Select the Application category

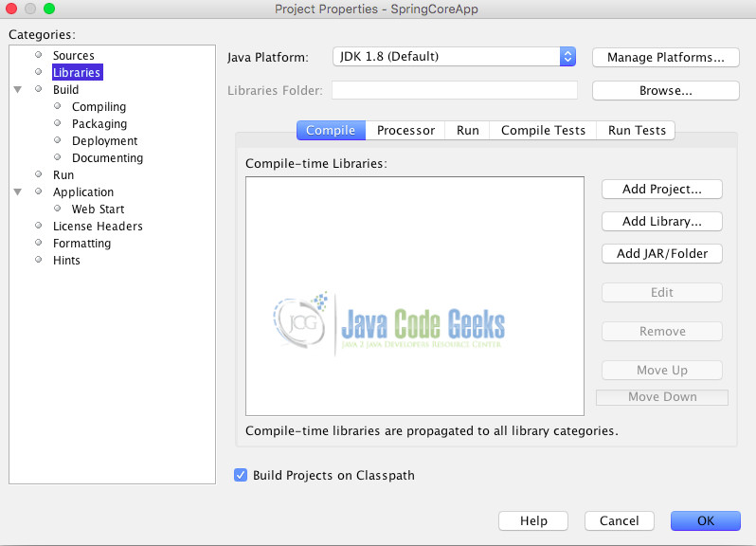pos(83,192)
